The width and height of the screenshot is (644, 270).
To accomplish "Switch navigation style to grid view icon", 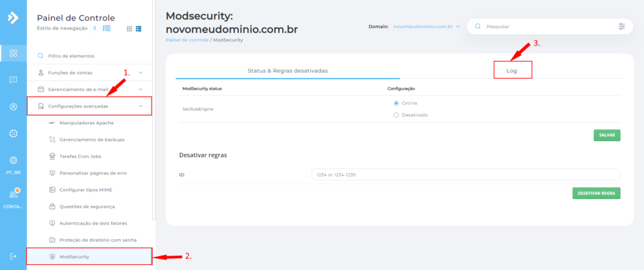I will tap(130, 28).
